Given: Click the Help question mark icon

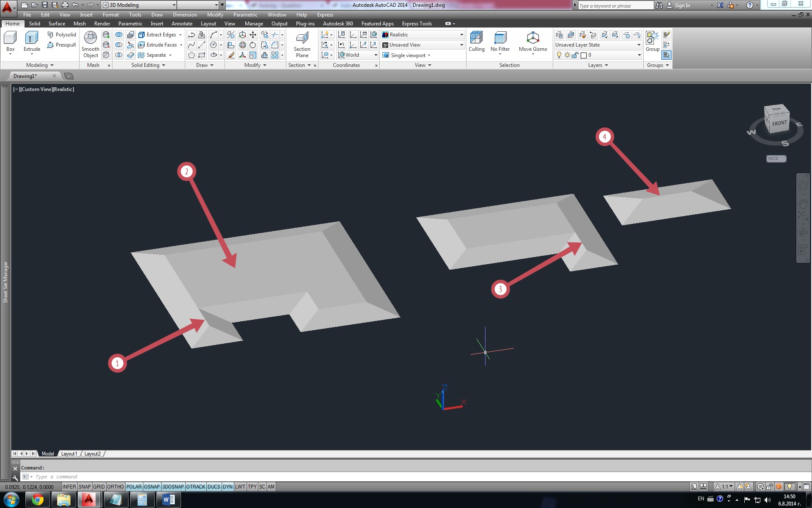Looking at the screenshot, I should tap(750, 5).
